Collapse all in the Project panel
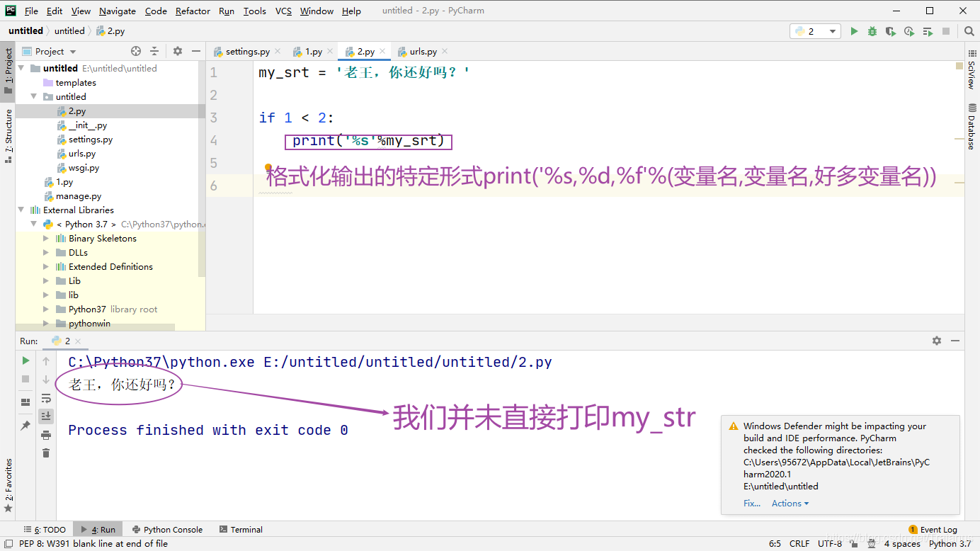 (154, 51)
